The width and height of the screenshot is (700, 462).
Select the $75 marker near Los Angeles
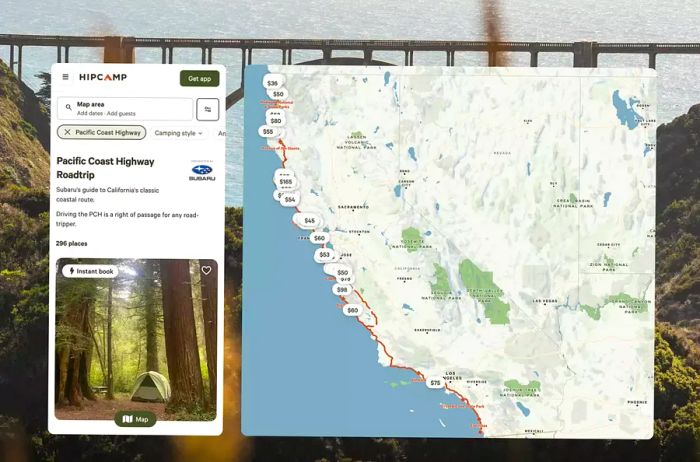pyautogui.click(x=435, y=383)
